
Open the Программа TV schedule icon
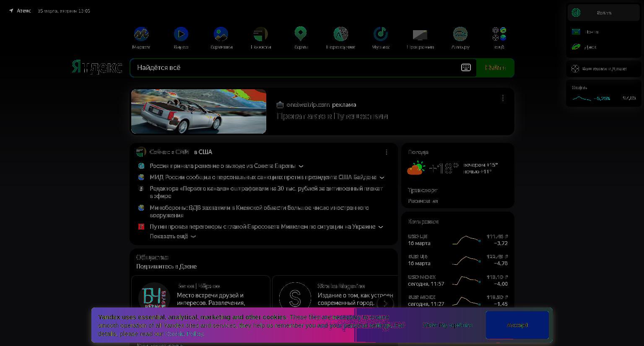coord(420,35)
